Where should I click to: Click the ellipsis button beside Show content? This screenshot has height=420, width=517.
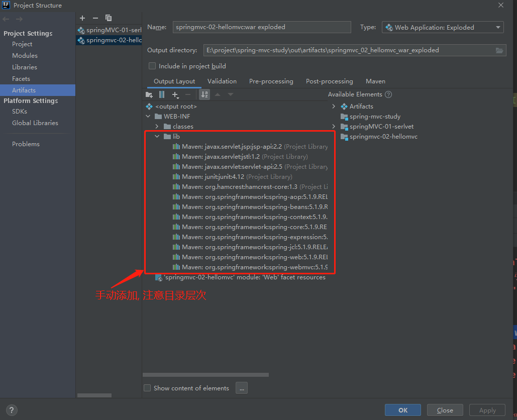241,388
